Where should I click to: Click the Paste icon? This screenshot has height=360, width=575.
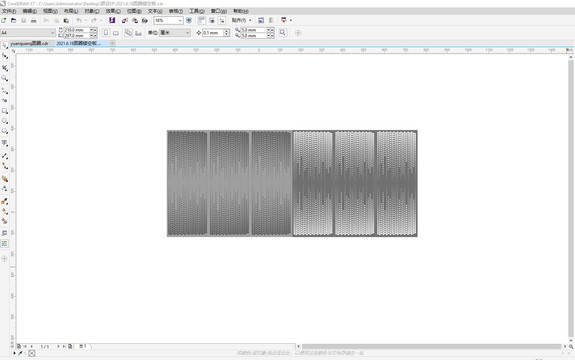pyautogui.click(x=66, y=21)
